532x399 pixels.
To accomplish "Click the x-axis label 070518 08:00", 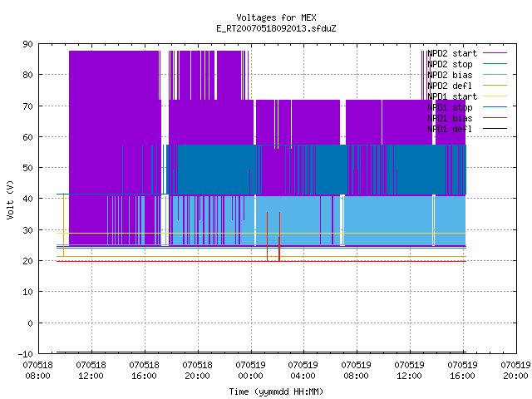I will click(x=38, y=371).
